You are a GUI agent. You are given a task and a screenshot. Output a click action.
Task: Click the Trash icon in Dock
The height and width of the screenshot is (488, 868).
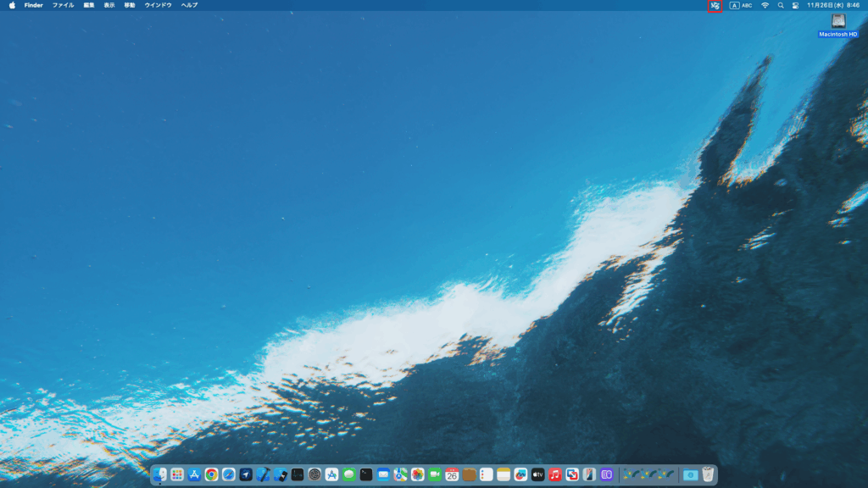708,474
